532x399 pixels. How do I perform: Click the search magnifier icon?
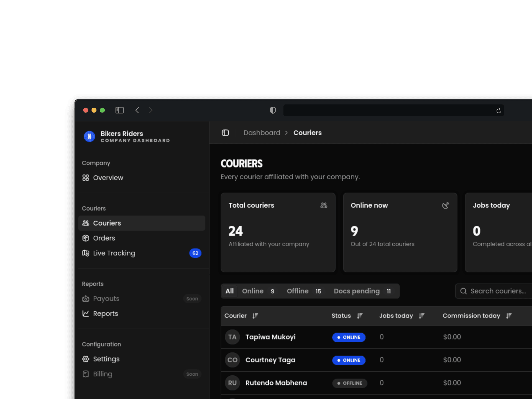pyautogui.click(x=463, y=291)
